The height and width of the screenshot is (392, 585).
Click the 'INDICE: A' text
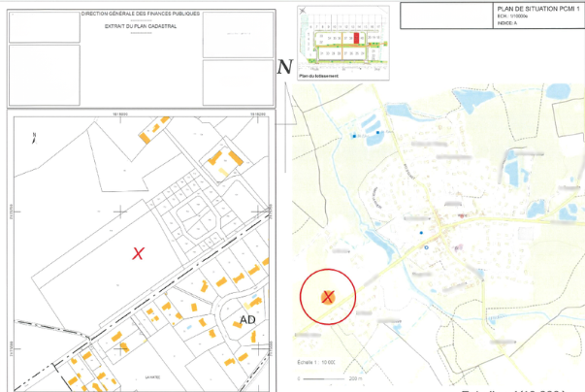coord(507,23)
